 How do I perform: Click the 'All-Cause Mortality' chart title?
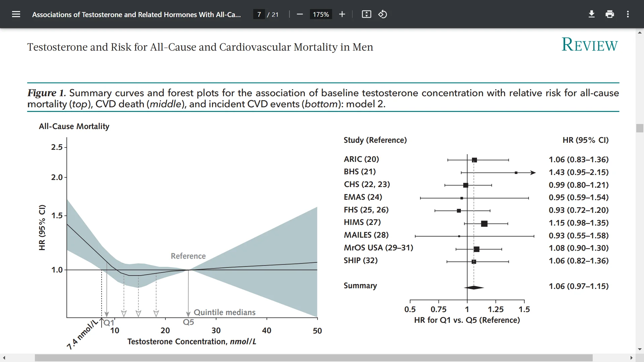tap(74, 126)
